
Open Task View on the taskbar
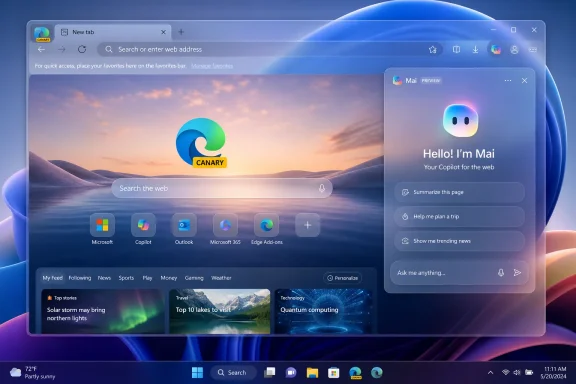tap(270, 373)
